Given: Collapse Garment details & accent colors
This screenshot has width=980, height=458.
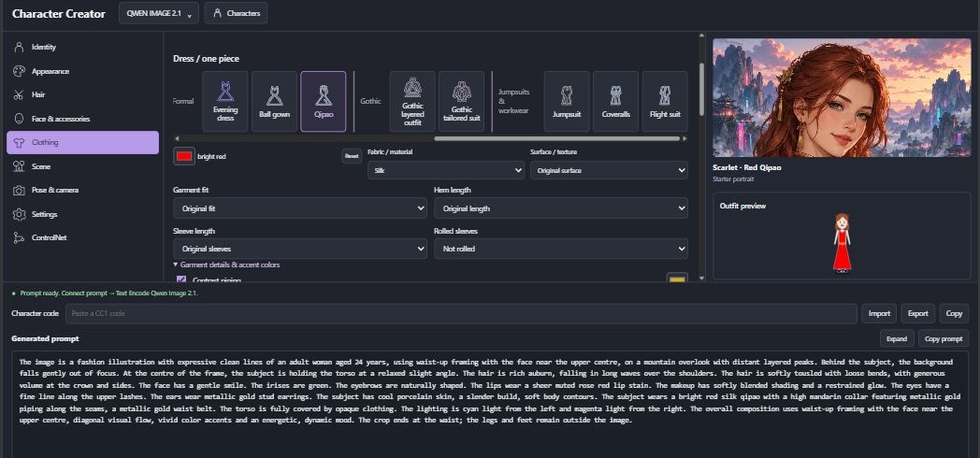Looking at the screenshot, I should point(226,265).
